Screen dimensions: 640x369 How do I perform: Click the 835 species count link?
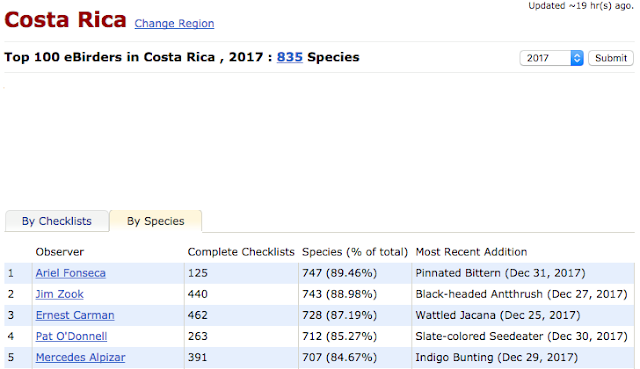click(x=290, y=57)
